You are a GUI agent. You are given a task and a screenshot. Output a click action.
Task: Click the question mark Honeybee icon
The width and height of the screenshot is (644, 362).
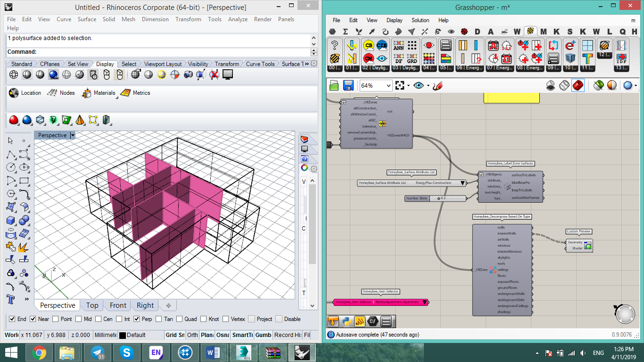335,45
